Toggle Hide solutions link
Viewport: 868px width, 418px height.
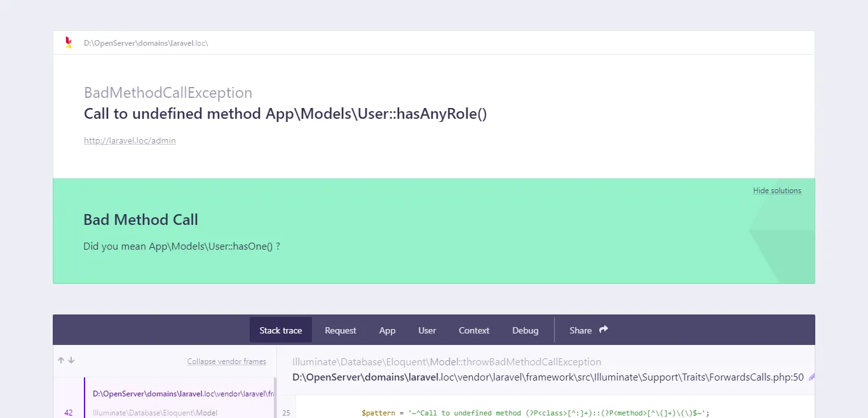[x=776, y=191]
